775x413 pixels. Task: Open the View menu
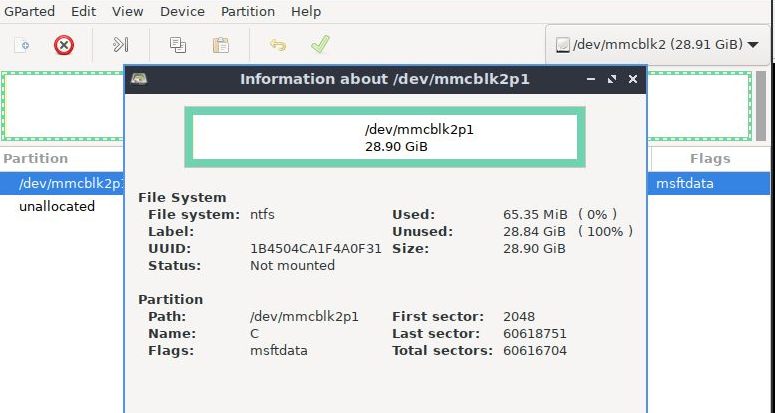pyautogui.click(x=127, y=12)
